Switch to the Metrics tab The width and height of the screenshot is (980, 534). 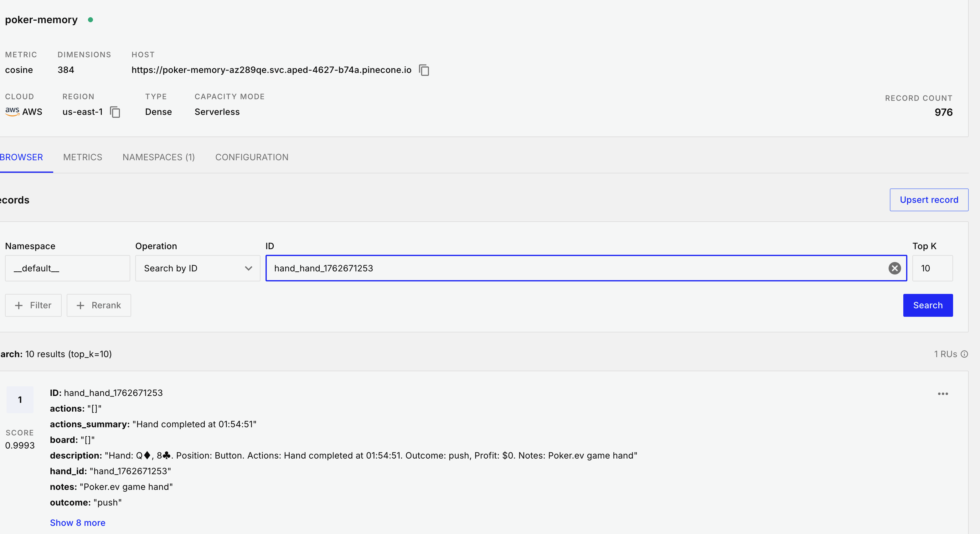(x=83, y=157)
